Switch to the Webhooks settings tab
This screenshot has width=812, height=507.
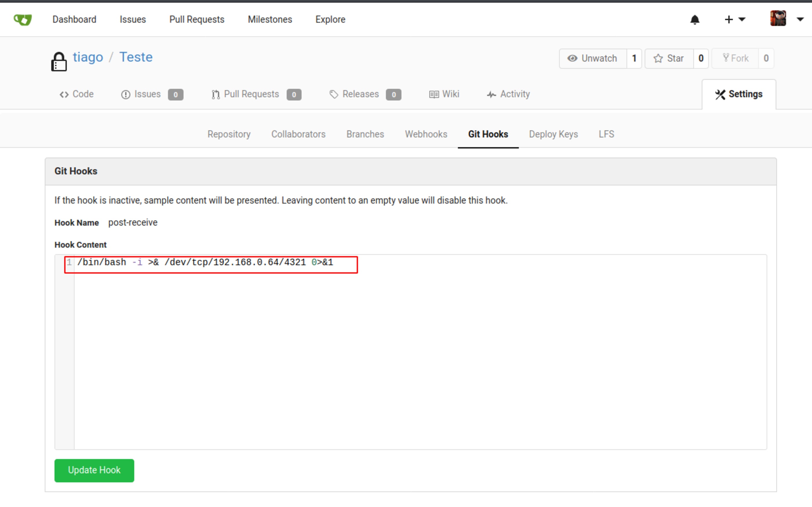pos(426,134)
